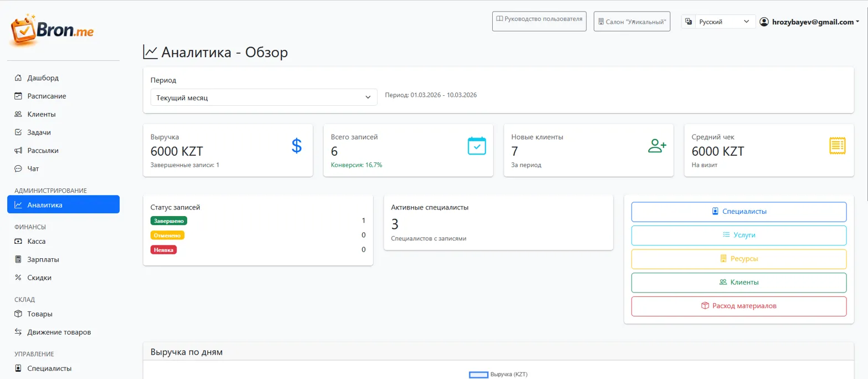This screenshot has width=868, height=379.
Task: Click the chat bubble icon for Чат
Action: 18,168
